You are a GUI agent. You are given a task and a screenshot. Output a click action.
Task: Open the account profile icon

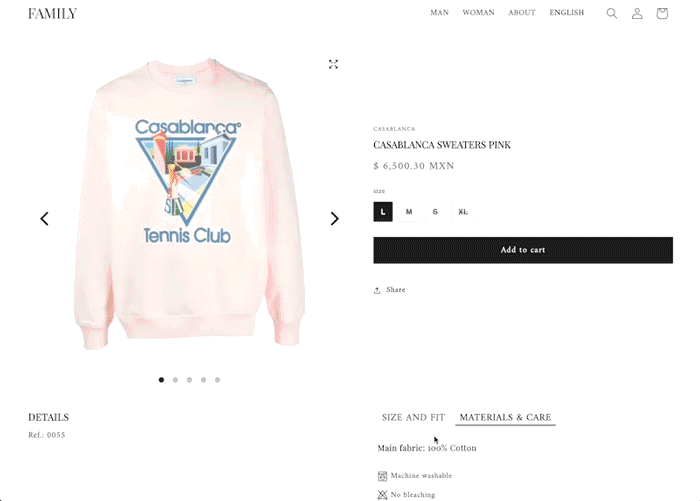point(637,13)
